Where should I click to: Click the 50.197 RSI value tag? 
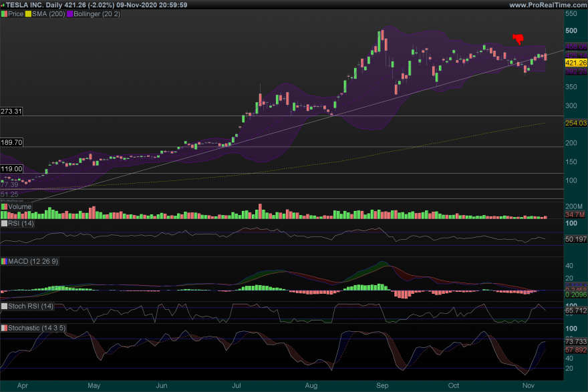(x=576, y=239)
